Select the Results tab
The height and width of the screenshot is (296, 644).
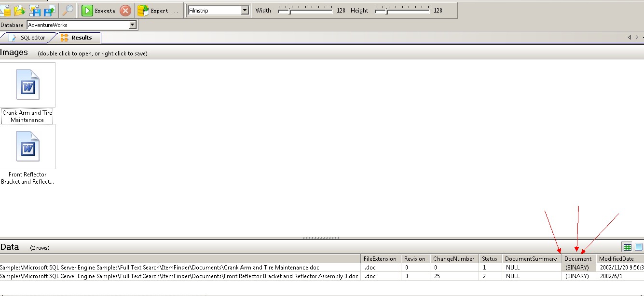tap(77, 38)
